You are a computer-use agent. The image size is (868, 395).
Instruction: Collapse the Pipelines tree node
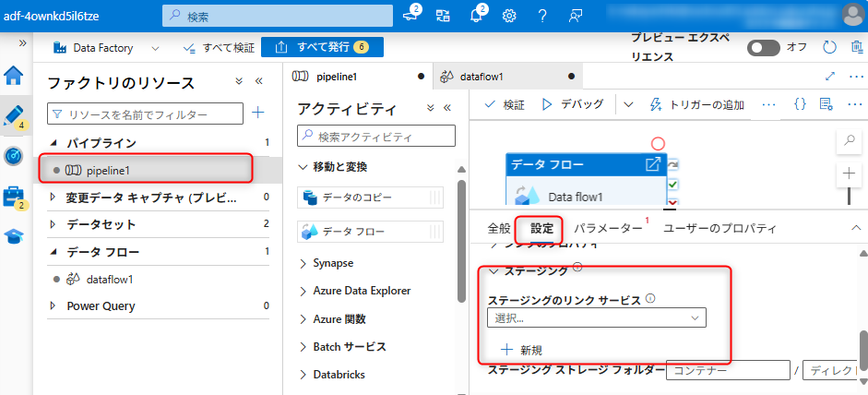pyautogui.click(x=54, y=143)
